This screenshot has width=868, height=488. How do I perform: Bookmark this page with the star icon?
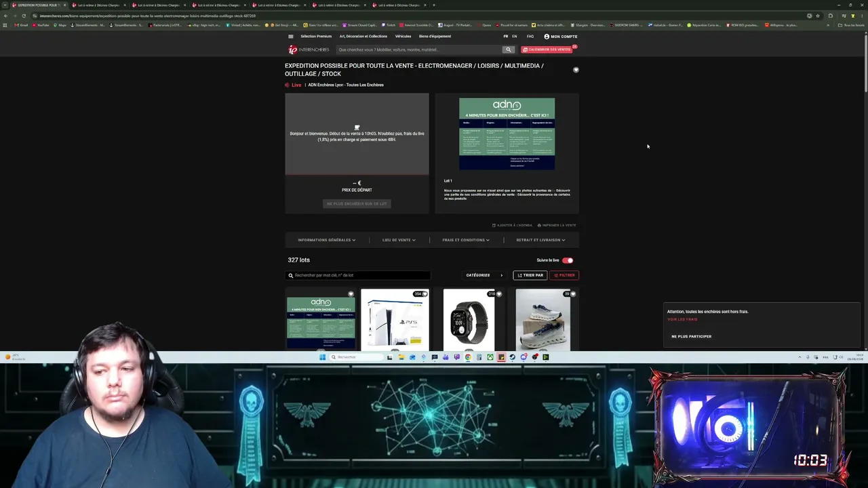(817, 16)
